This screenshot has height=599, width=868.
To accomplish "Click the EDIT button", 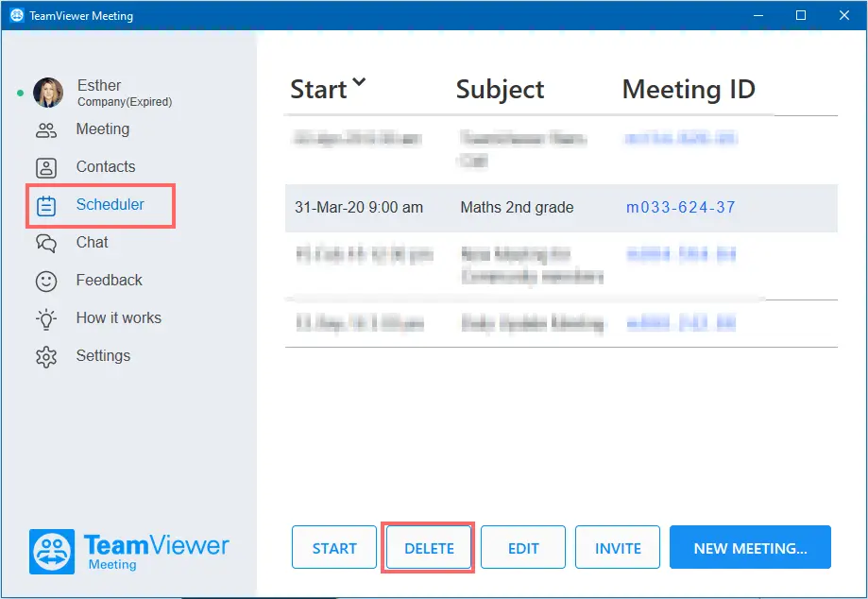I will [523, 548].
